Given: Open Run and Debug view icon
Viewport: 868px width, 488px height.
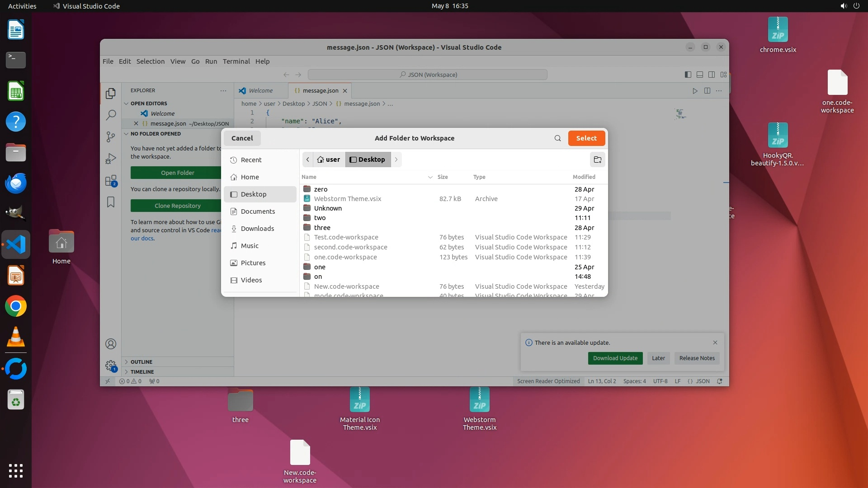Looking at the screenshot, I should point(111,159).
